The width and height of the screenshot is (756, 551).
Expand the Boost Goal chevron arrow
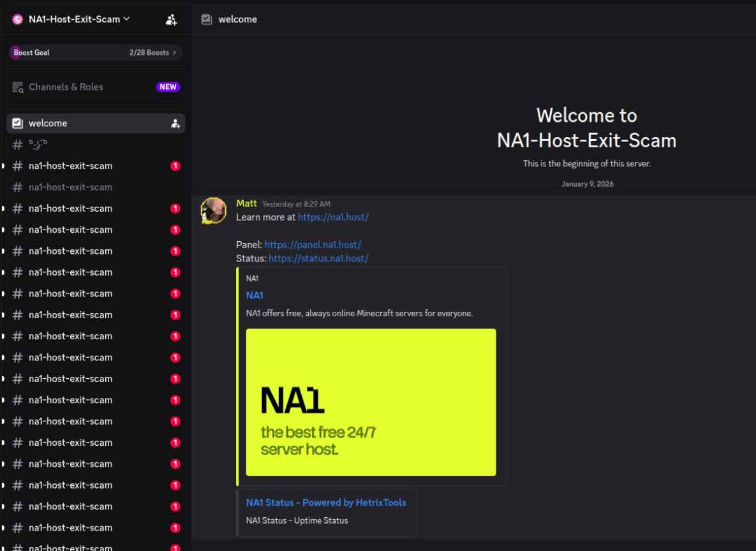[175, 53]
